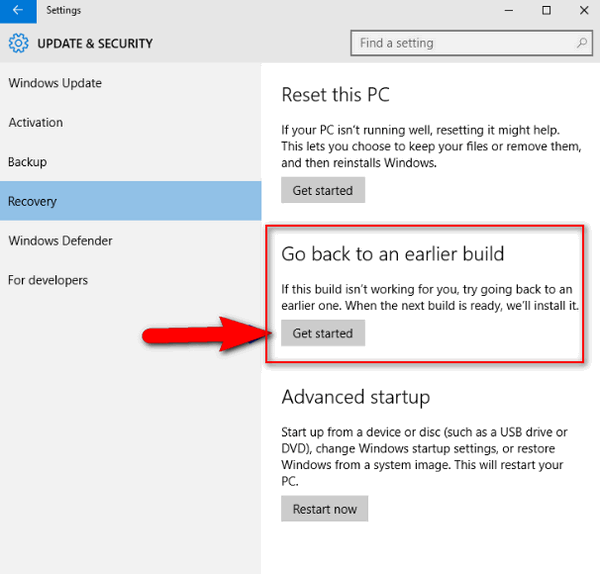The width and height of the screenshot is (600, 574).
Task: Click the Settings window title text
Action: tap(64, 10)
